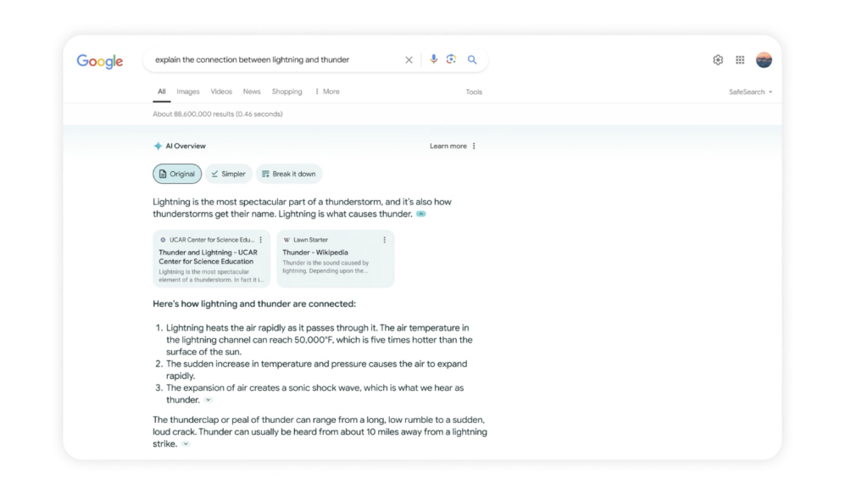Open quick settings gear icon
This screenshot has height=501, width=868.
(x=718, y=60)
